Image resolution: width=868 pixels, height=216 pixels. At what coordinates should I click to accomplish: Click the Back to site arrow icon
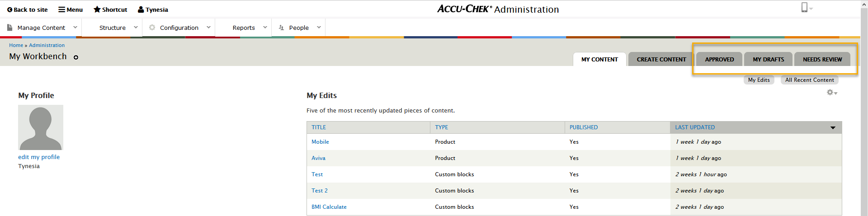click(9, 9)
